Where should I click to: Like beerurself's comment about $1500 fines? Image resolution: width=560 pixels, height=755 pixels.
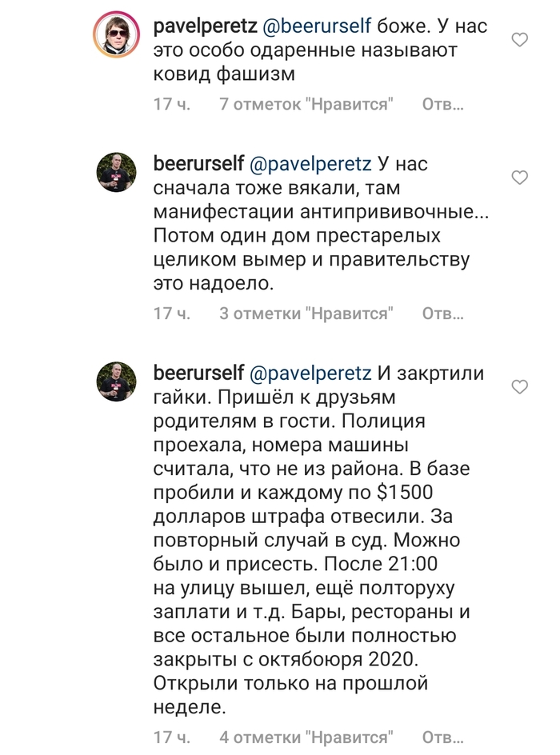pyautogui.click(x=519, y=387)
